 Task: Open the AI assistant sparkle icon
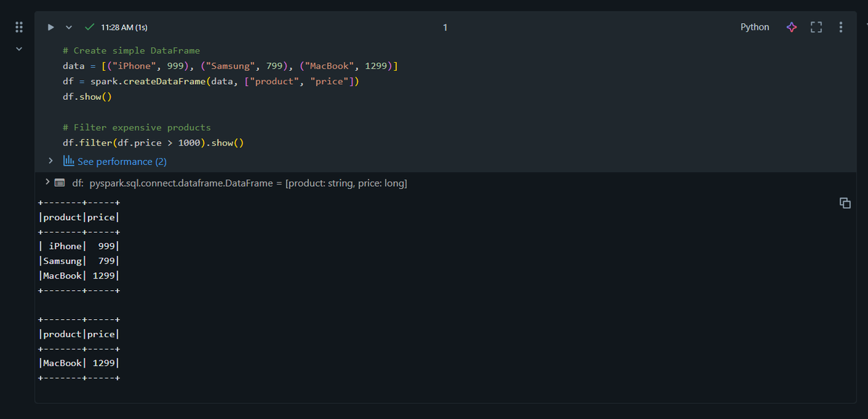click(x=792, y=27)
